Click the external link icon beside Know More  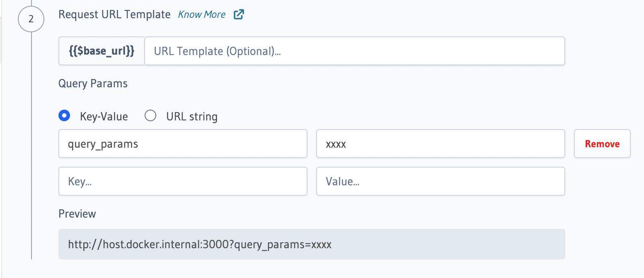tap(239, 14)
